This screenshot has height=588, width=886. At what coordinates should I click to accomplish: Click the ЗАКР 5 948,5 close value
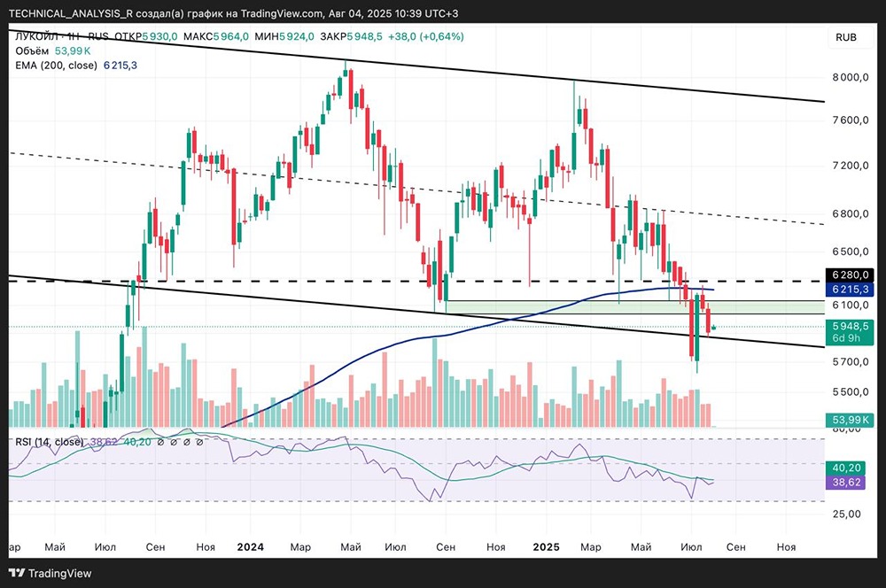351,36
